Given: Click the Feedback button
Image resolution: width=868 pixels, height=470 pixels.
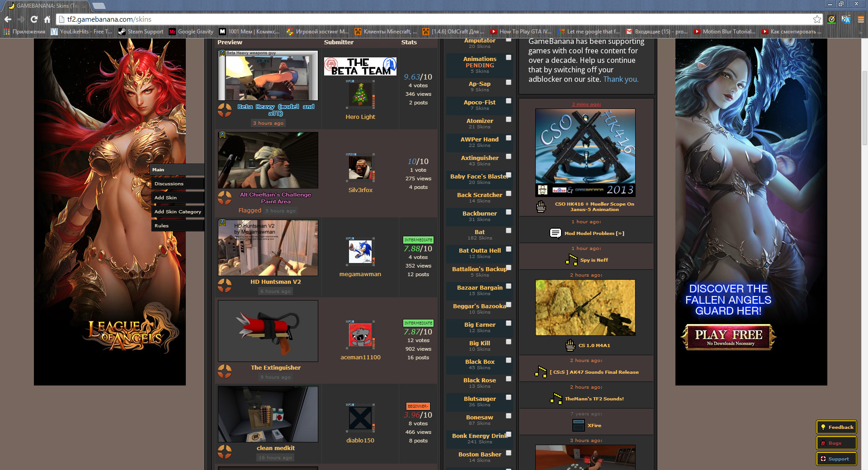Looking at the screenshot, I should pyautogui.click(x=836, y=427).
